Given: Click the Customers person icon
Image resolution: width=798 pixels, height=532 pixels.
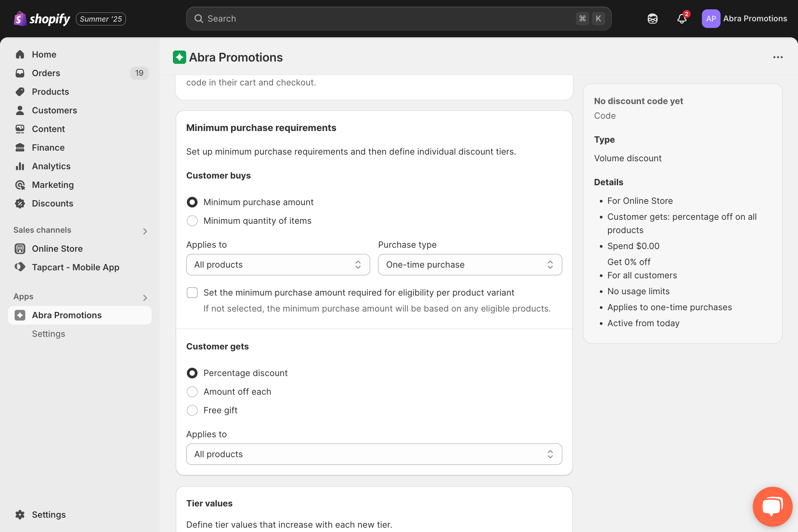Looking at the screenshot, I should (x=20, y=110).
